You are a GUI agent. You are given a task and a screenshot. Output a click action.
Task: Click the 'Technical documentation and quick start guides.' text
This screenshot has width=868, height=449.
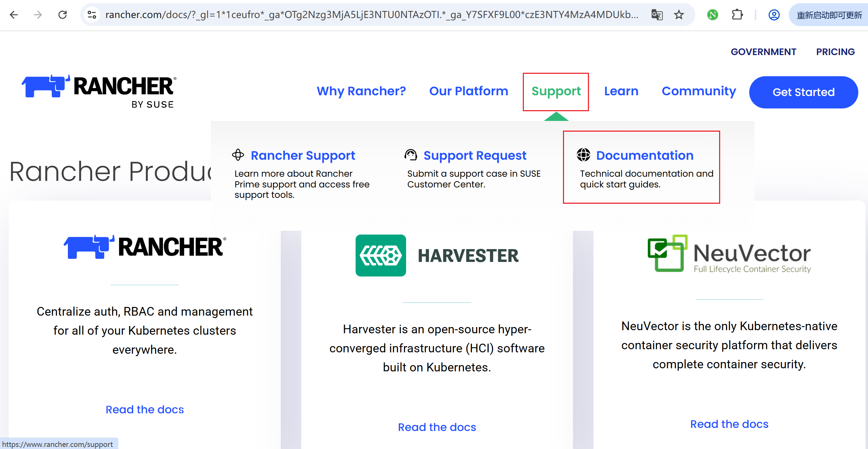pos(647,179)
